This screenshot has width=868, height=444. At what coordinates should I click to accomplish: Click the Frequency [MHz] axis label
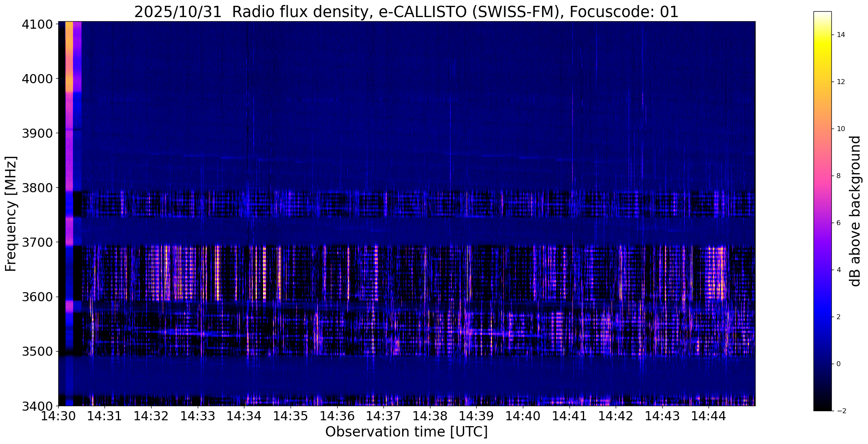click(11, 214)
